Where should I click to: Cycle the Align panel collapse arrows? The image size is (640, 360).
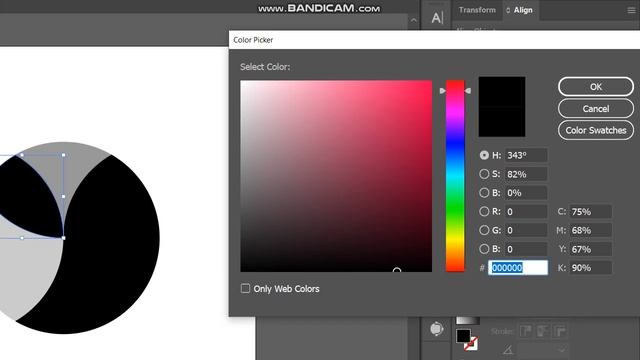(x=508, y=10)
